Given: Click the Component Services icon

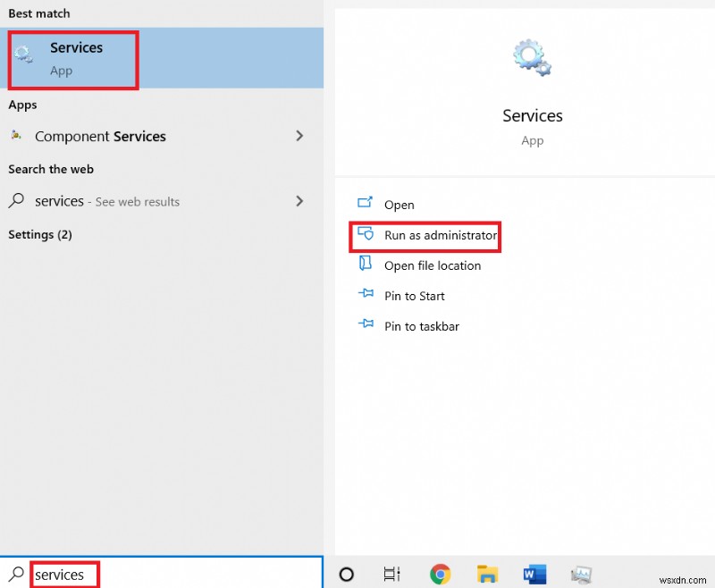Looking at the screenshot, I should point(16,136).
